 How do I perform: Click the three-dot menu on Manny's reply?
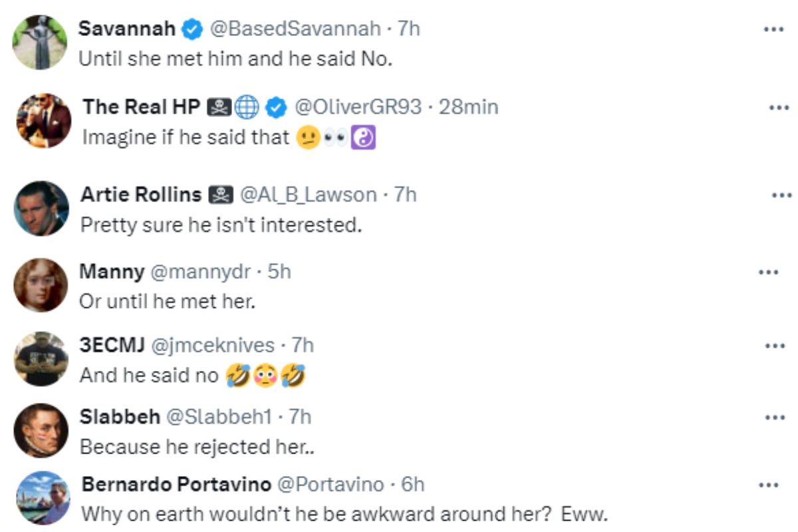[768, 272]
